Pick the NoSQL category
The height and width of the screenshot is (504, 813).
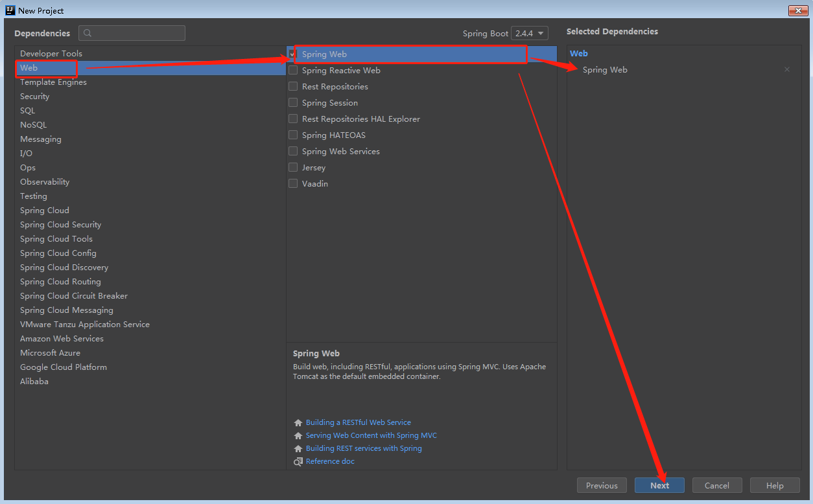[150, 125]
